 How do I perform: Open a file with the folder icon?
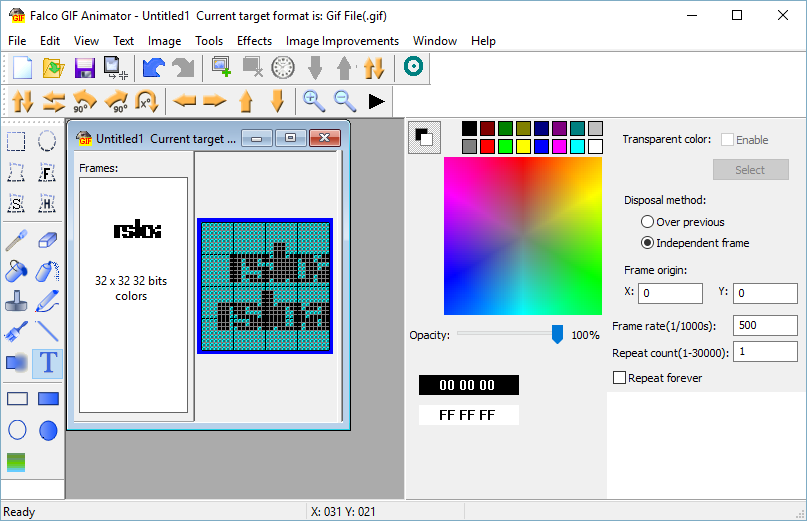pyautogui.click(x=54, y=67)
